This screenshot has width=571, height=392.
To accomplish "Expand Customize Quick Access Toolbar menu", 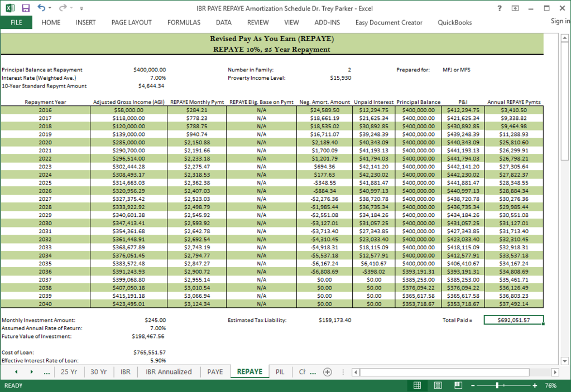I will click(x=81, y=8).
